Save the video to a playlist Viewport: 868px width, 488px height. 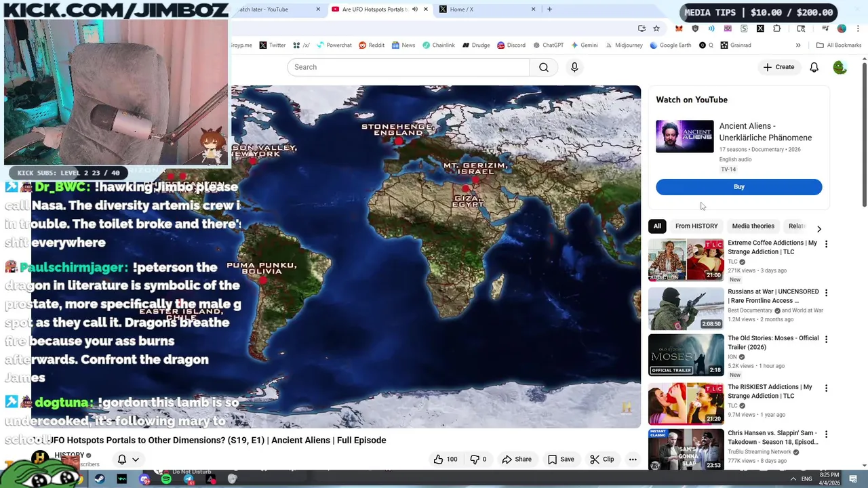[x=561, y=459]
